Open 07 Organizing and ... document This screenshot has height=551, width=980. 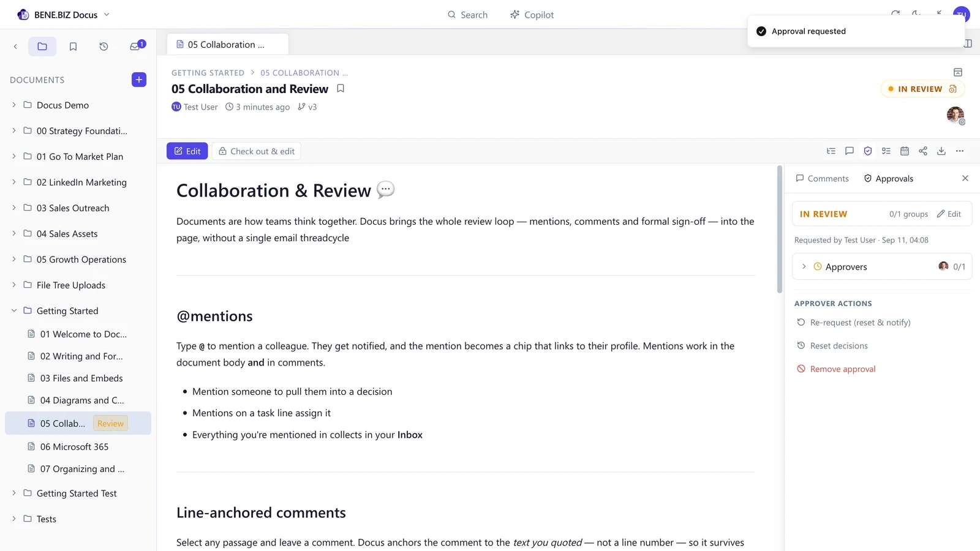pos(78,469)
